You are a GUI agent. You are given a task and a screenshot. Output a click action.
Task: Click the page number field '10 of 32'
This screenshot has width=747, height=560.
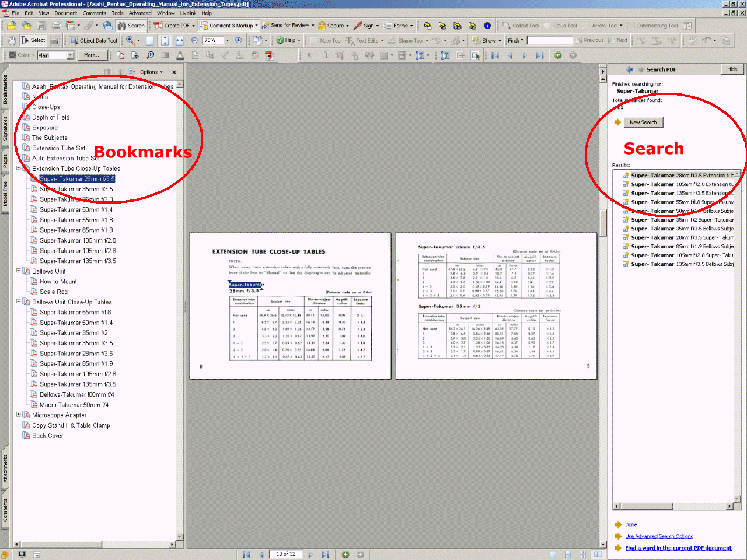point(286,554)
